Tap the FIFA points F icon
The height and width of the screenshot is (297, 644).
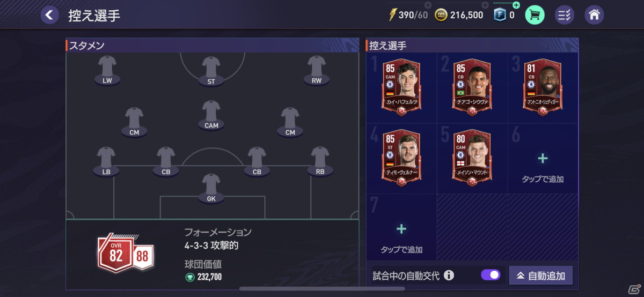500,15
